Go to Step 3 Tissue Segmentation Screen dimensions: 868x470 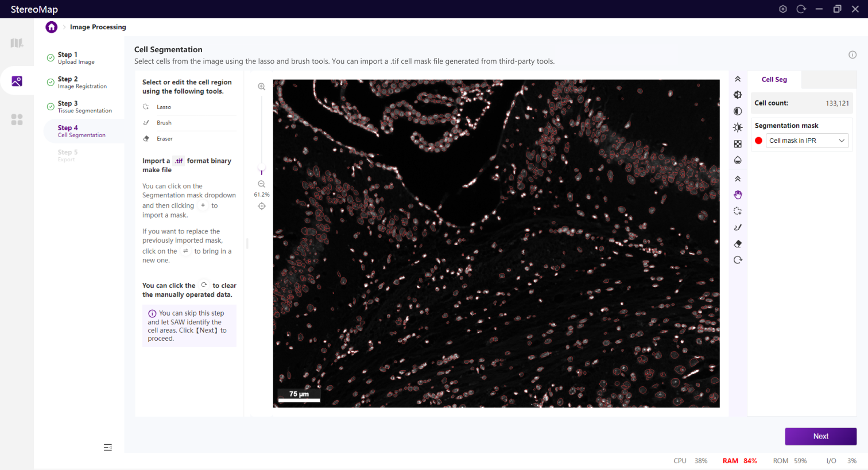84,107
